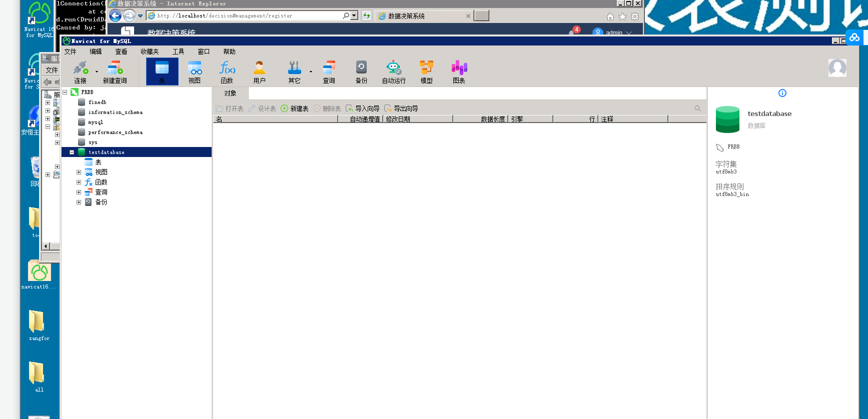Expand the 函数 (Functions) tree node
This screenshot has height=419, width=868.
click(x=79, y=182)
